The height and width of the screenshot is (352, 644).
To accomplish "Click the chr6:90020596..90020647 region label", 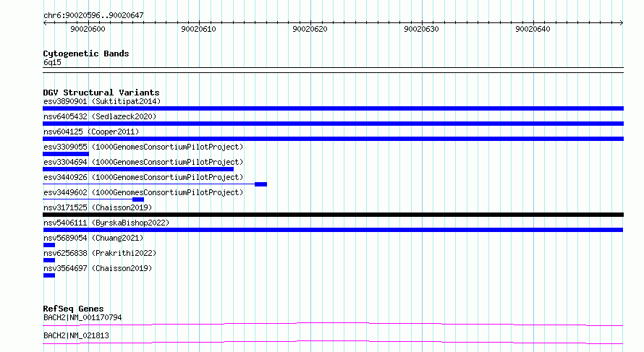I will point(93,16).
